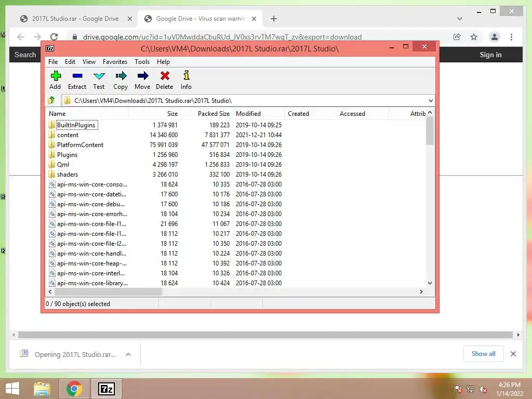Open Chrome three-dot menu
532x399 pixels.
511,37
